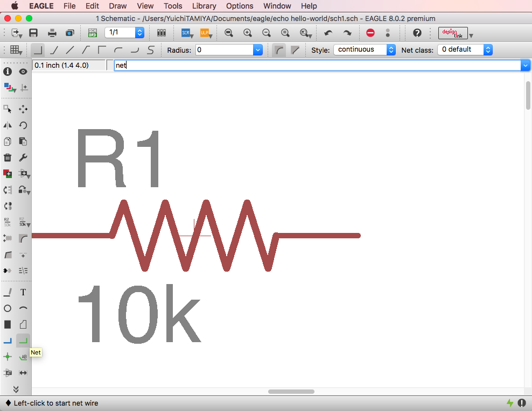Image resolution: width=532 pixels, height=411 pixels.
Task: Select the Move tool
Action: tap(23, 109)
